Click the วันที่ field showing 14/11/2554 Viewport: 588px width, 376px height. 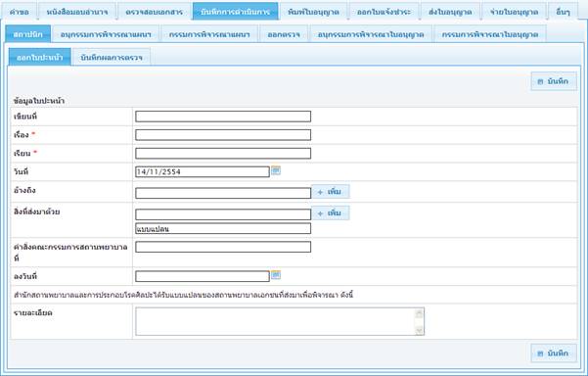203,171
